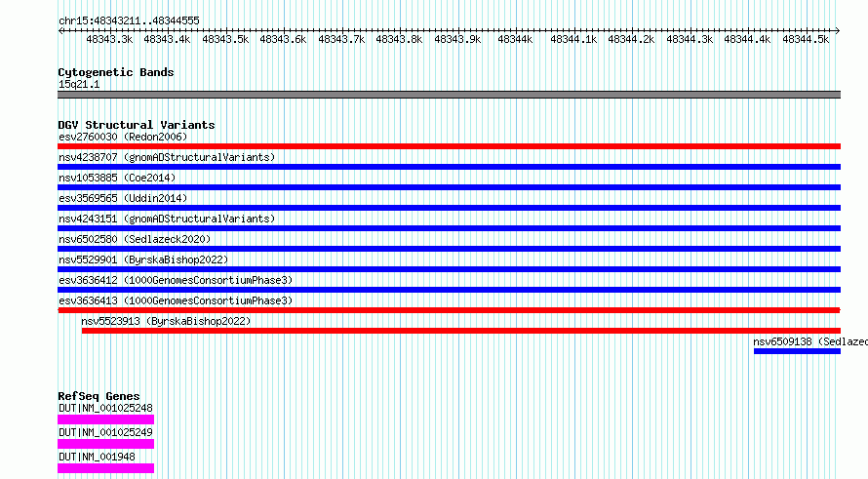This screenshot has height=479, width=868.
Task: Click the 48343.7k ruler tick label
Action: click(341, 40)
